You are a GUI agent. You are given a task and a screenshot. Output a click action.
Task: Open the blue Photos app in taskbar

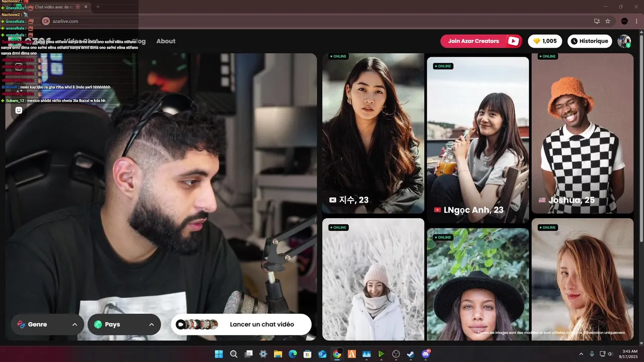(x=367, y=354)
